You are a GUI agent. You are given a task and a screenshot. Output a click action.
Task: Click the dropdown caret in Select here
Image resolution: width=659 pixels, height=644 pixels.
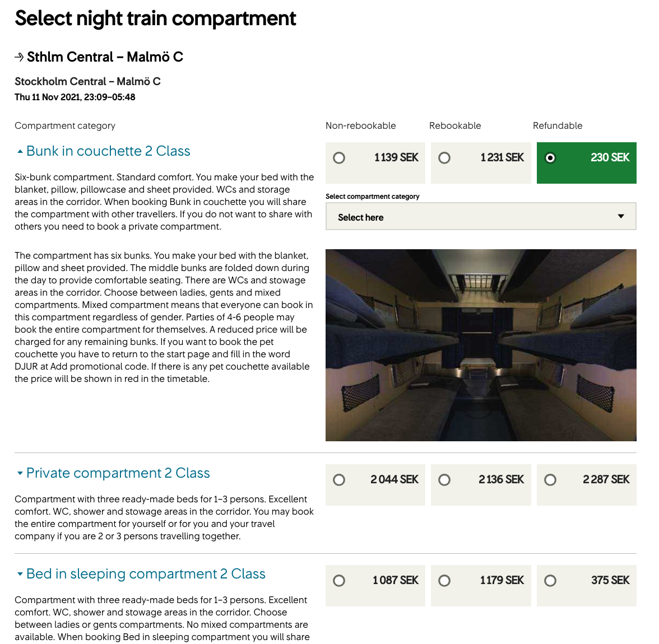tap(620, 217)
